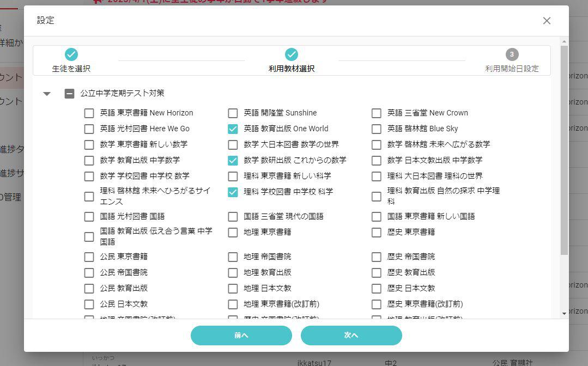Image resolution: width=588 pixels, height=366 pixels.
Task: Click scroll down arrow of materials list
Action: point(564,314)
